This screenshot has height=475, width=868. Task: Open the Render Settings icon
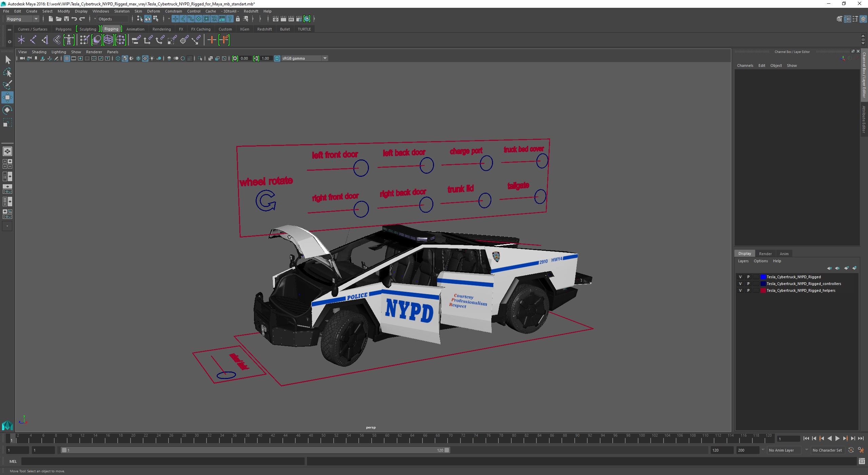299,19
